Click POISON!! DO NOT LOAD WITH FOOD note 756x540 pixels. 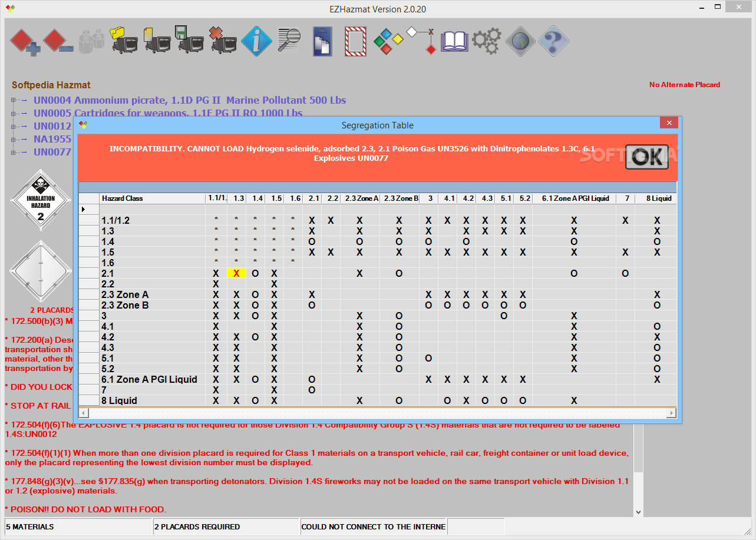(85, 509)
